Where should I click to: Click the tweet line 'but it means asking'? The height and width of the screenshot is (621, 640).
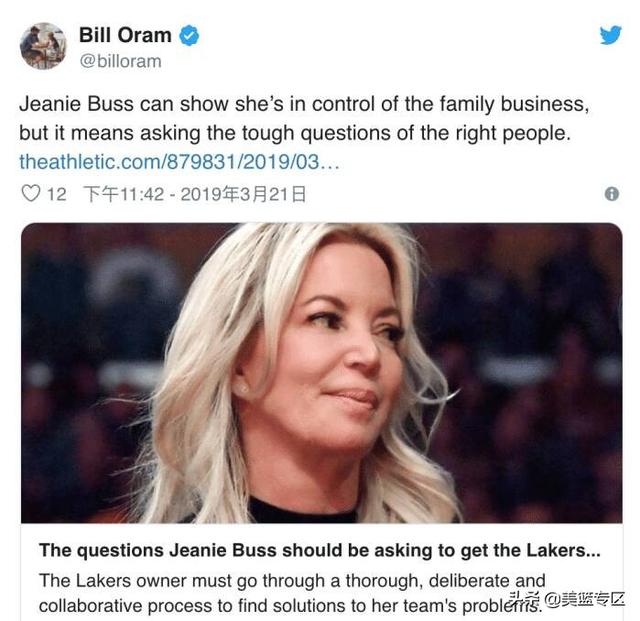click(x=295, y=134)
